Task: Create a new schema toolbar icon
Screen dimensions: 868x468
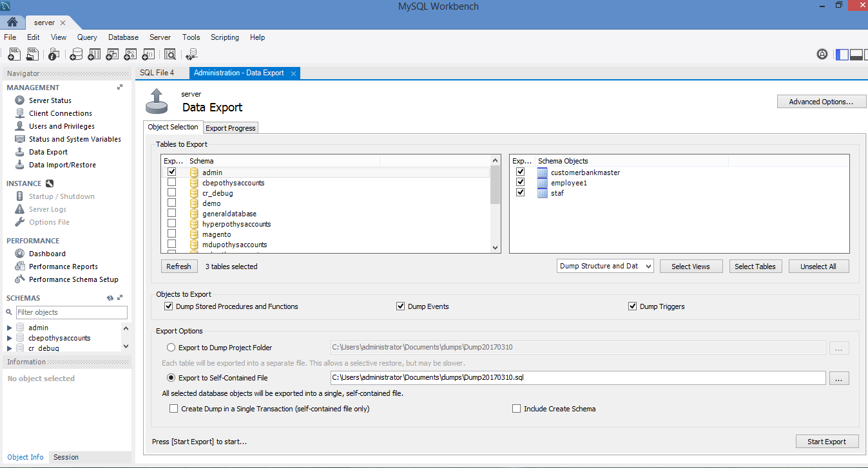Action: click(x=76, y=55)
